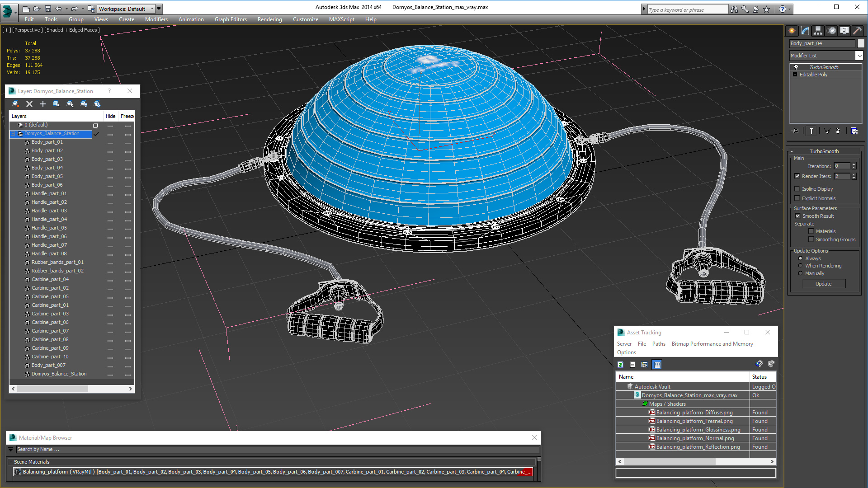Click the favorites star icon in title bar
868x488 pixels.
click(767, 9)
